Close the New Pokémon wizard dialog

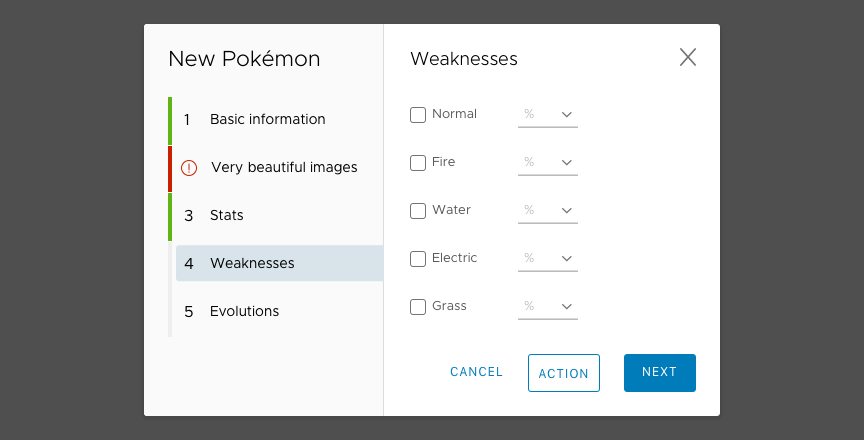coord(688,57)
